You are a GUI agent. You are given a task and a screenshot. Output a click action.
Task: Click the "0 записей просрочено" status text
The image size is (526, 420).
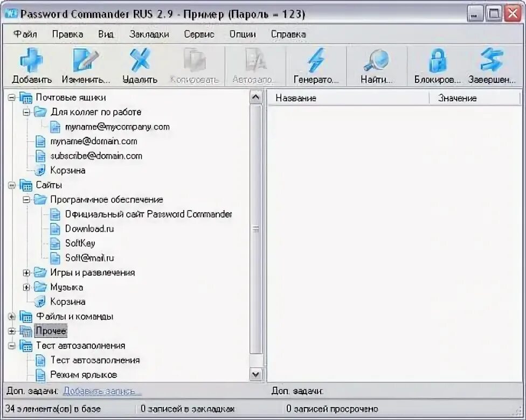tap(332, 409)
